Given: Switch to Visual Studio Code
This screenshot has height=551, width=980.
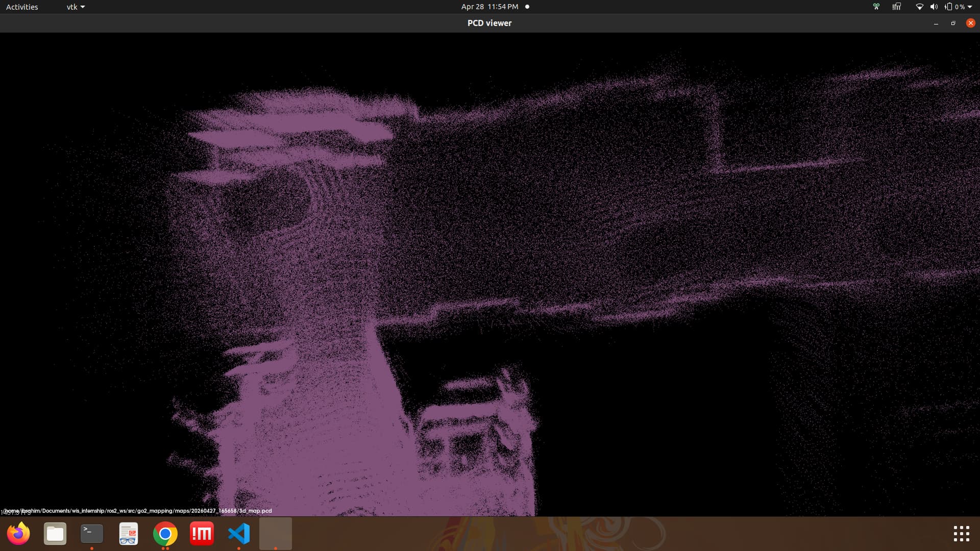Looking at the screenshot, I should 239,534.
